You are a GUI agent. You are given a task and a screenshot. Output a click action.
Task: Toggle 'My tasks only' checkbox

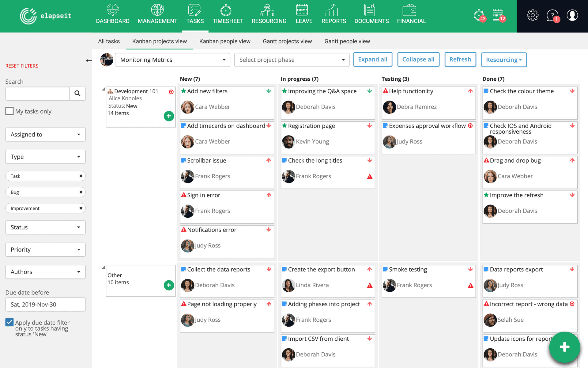click(x=9, y=111)
